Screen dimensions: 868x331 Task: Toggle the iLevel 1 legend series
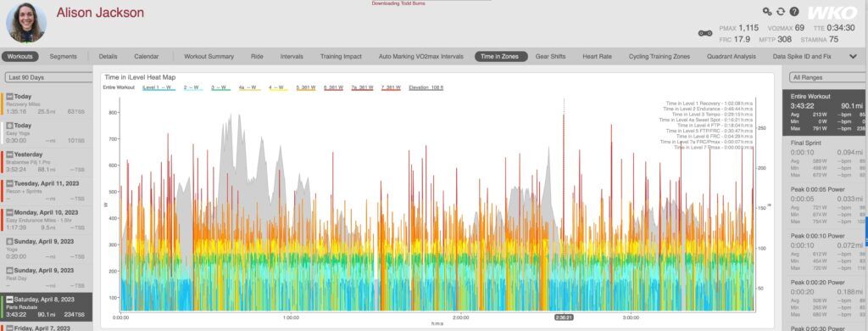click(x=159, y=88)
